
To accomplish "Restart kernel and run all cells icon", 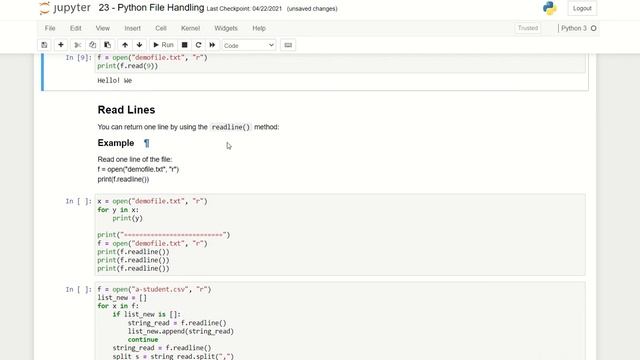I will pyautogui.click(x=212, y=45).
